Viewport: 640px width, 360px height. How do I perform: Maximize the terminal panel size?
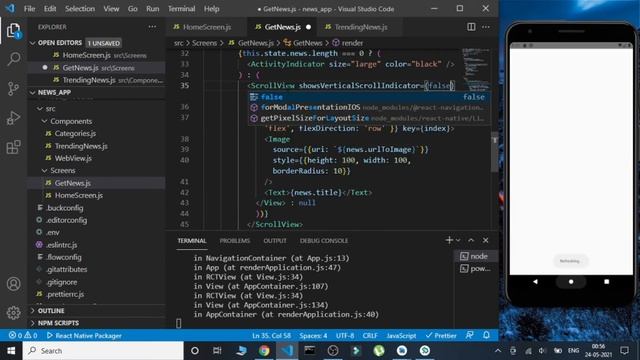pos(471,240)
